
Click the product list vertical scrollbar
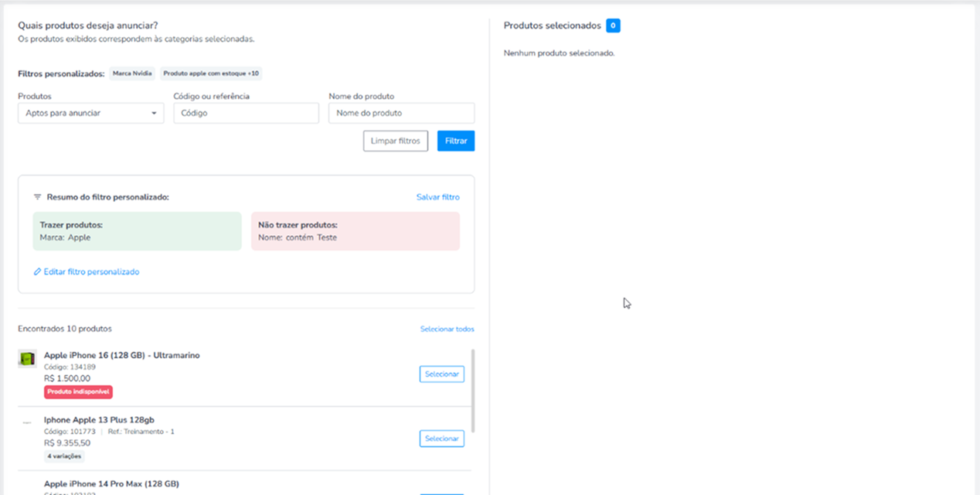[x=472, y=391]
